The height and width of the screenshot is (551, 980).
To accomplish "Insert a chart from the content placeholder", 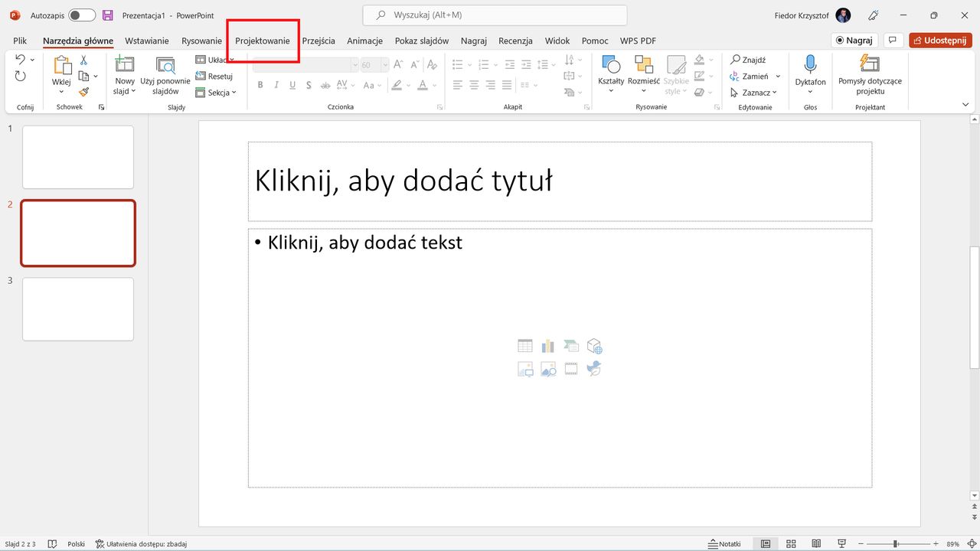I will [547, 345].
